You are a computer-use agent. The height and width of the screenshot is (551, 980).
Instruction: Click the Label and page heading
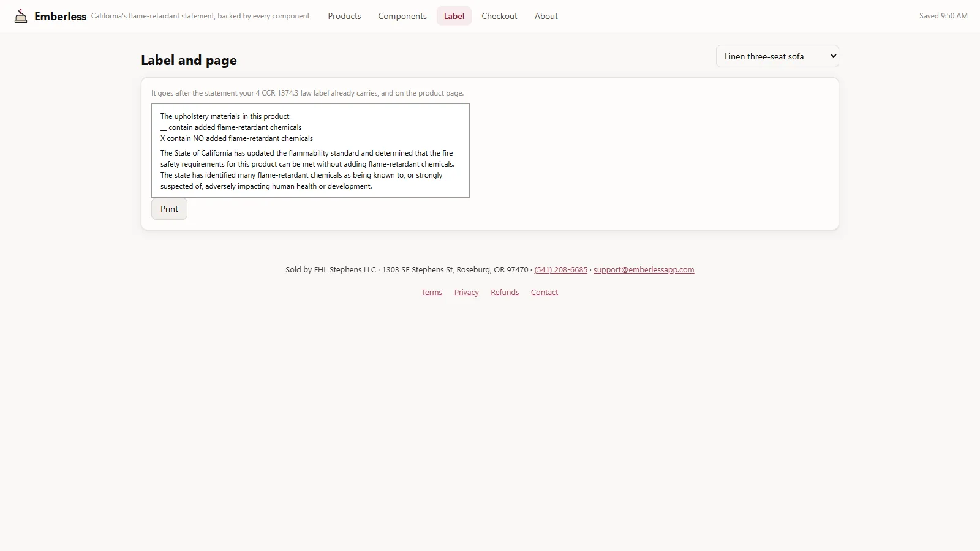(x=189, y=60)
